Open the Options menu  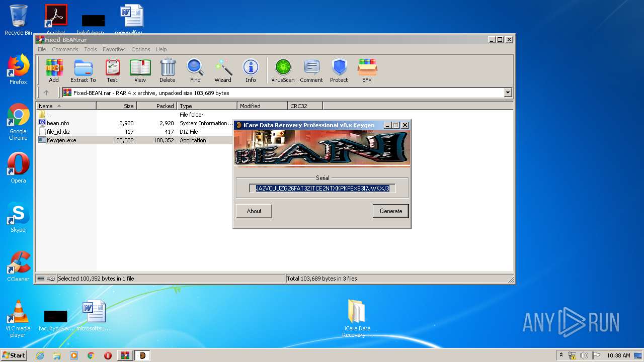click(x=141, y=49)
